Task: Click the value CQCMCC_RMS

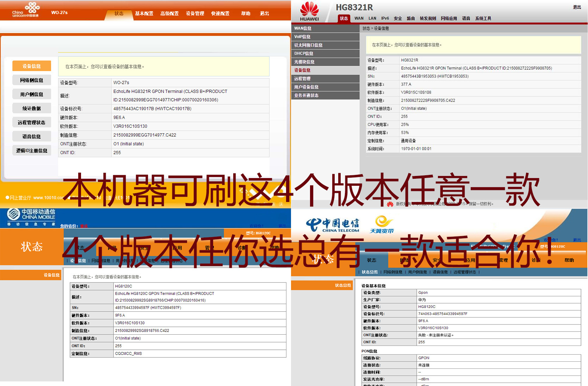Action: (129, 354)
